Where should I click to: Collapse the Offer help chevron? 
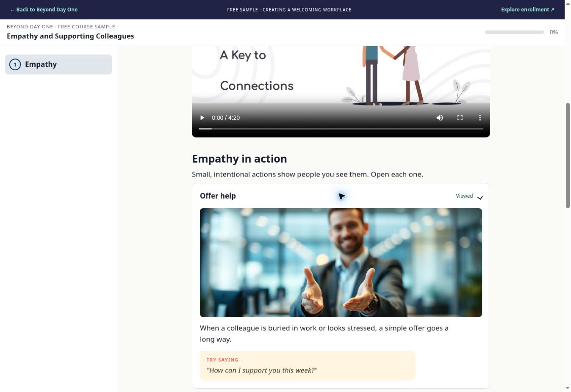pyautogui.click(x=480, y=197)
